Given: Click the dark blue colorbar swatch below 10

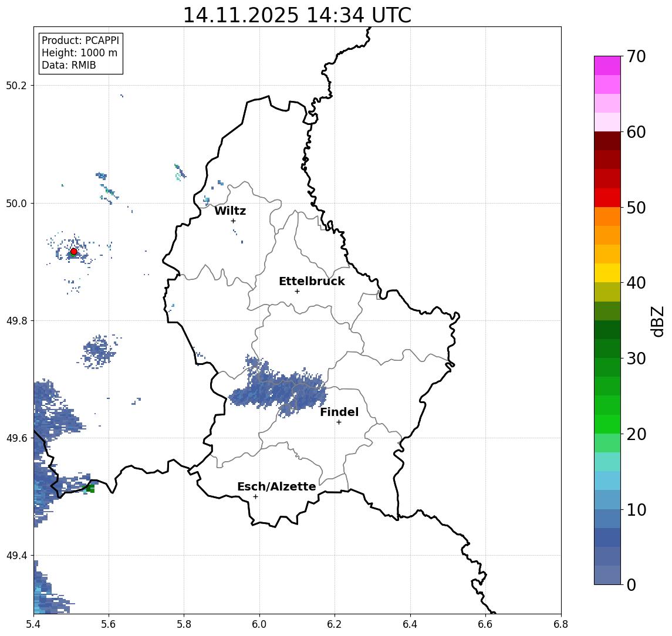Looking at the screenshot, I should (607, 537).
